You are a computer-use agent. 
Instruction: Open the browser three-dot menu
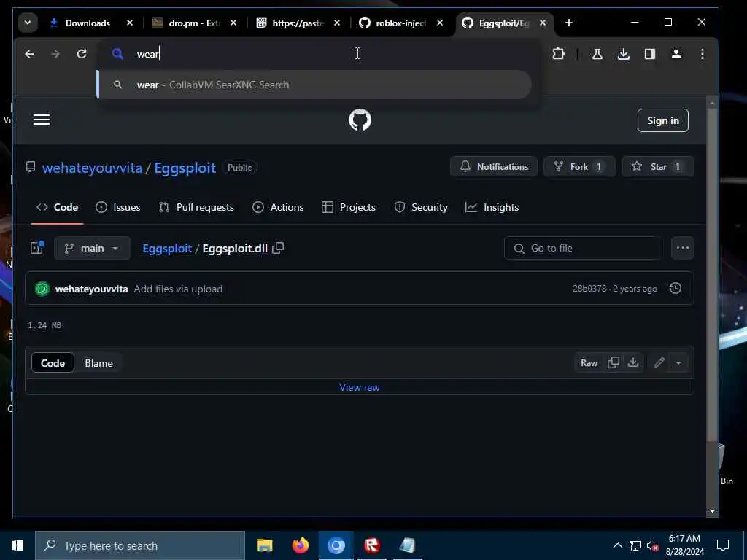pyautogui.click(x=703, y=54)
